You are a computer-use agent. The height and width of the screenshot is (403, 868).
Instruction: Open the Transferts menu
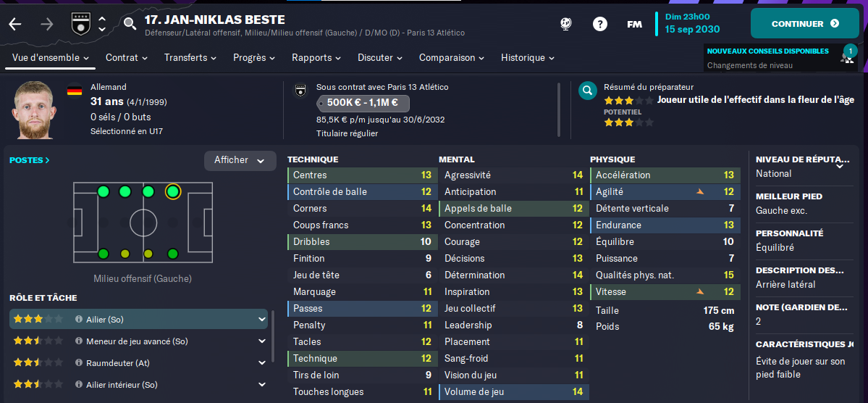[190, 58]
